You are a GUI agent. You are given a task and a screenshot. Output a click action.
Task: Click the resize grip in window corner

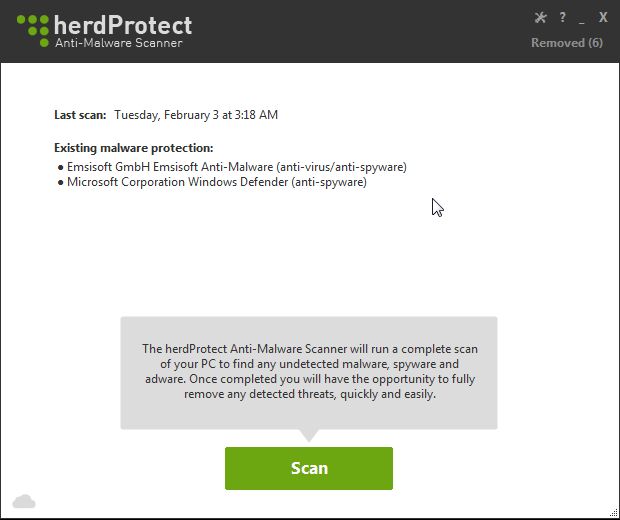tap(613, 513)
